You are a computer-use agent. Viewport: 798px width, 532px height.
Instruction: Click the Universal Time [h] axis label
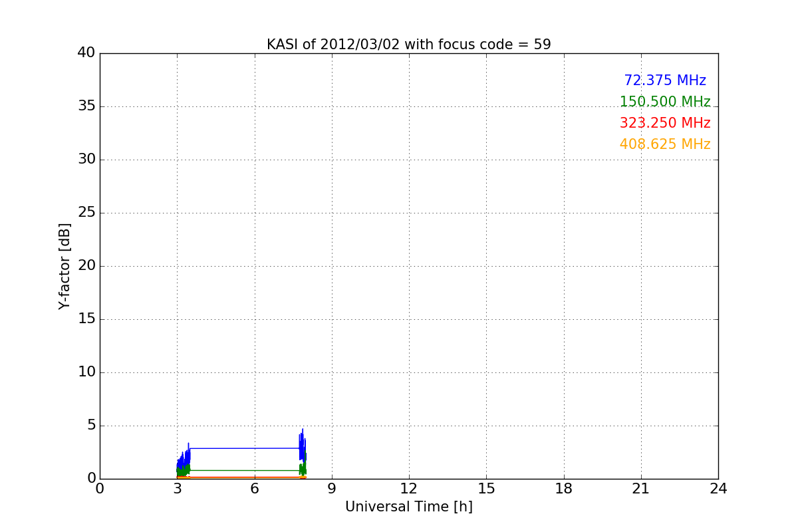409,507
